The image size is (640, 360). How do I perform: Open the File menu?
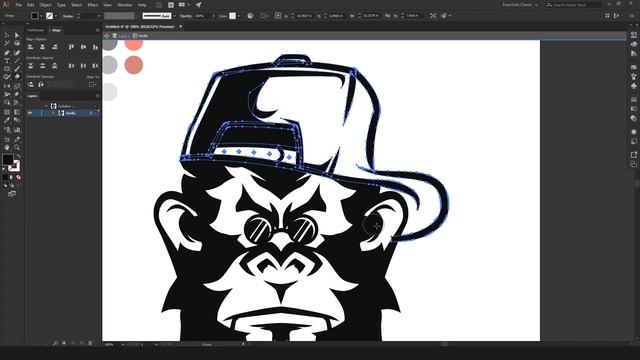pyautogui.click(x=19, y=5)
